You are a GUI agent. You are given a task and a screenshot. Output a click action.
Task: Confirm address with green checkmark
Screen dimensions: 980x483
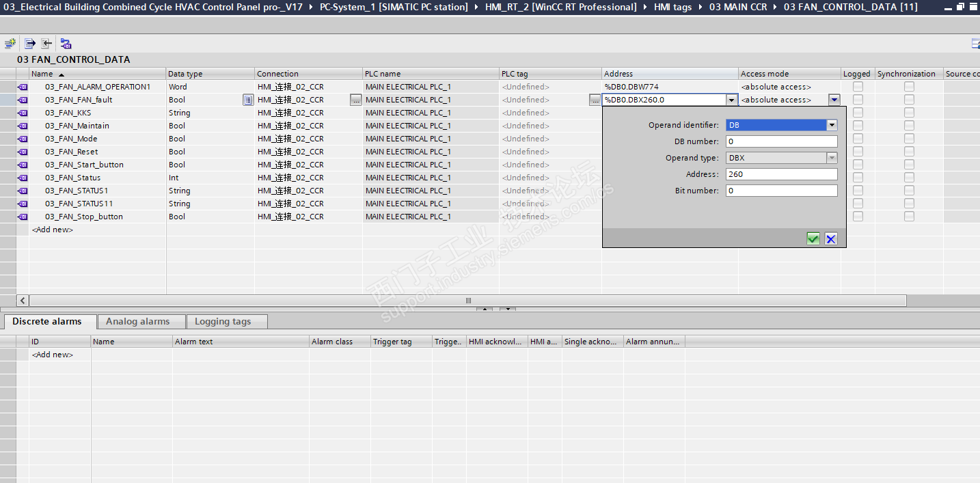click(813, 238)
